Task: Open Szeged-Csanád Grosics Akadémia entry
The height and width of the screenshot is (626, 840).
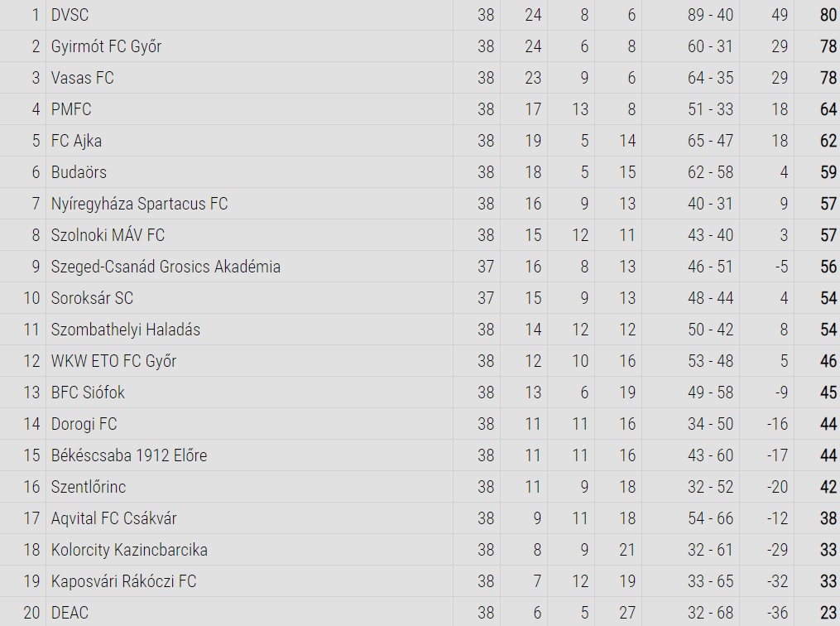Action: pos(166,267)
